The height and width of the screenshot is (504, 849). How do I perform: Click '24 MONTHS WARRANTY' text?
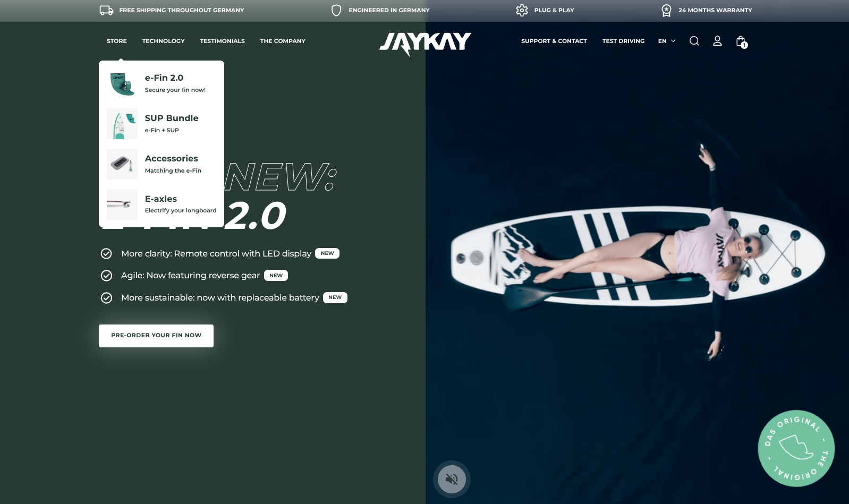(715, 10)
